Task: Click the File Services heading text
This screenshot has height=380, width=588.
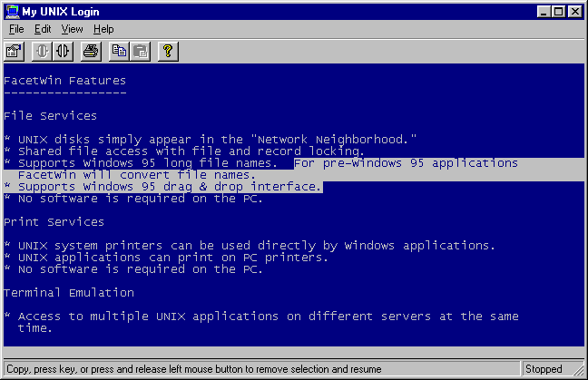Action: click(x=50, y=116)
